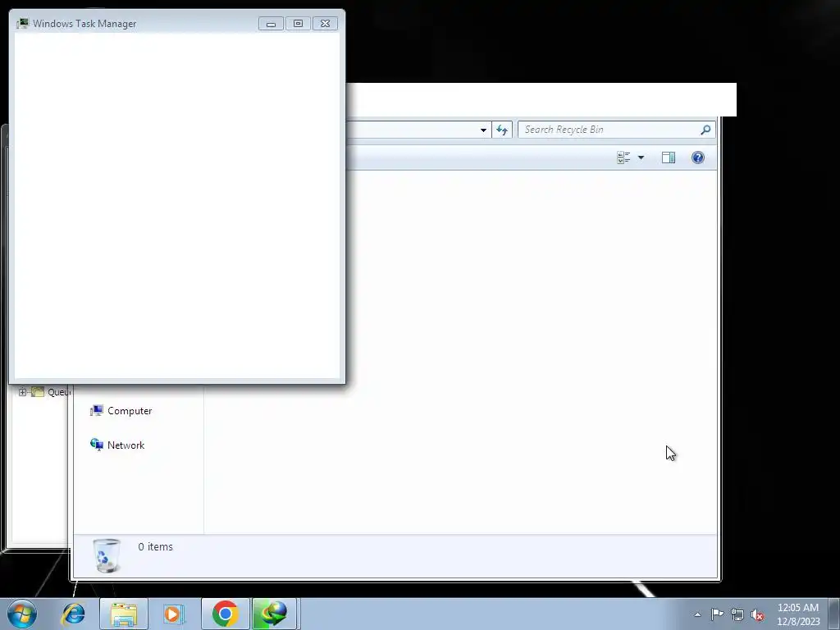Click the Recycle Bin icon in details pane
Viewport: 840px width, 630px height.
(107, 555)
